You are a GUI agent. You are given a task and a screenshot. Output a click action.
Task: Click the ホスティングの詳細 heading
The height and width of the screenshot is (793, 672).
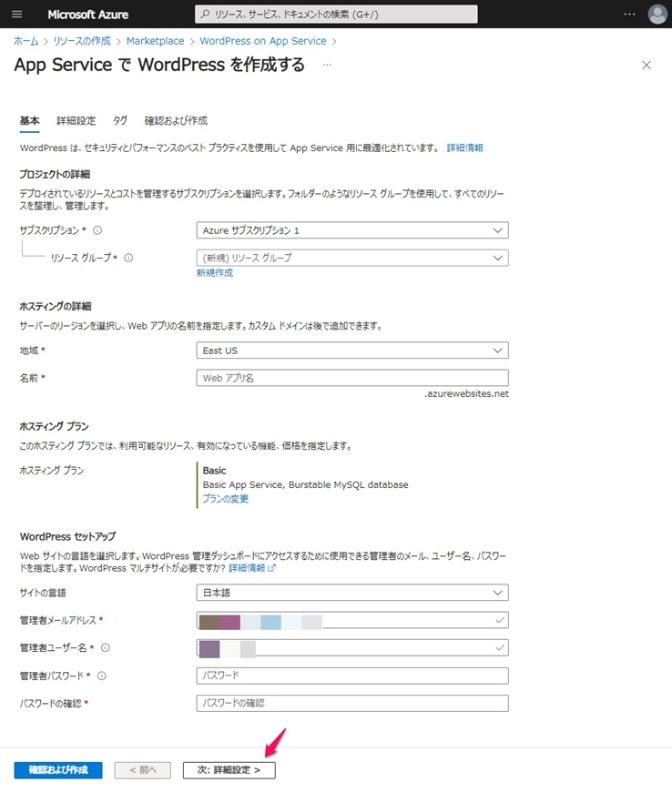(56, 307)
